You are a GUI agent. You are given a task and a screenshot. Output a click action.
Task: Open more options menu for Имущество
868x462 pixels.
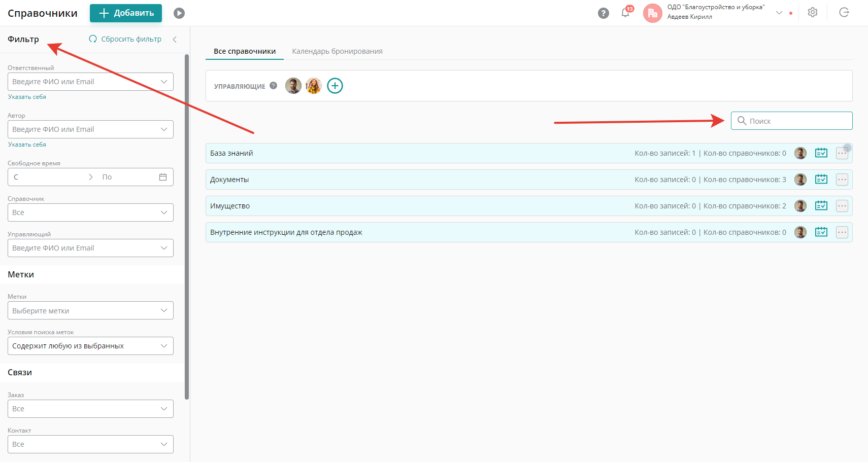click(x=842, y=206)
